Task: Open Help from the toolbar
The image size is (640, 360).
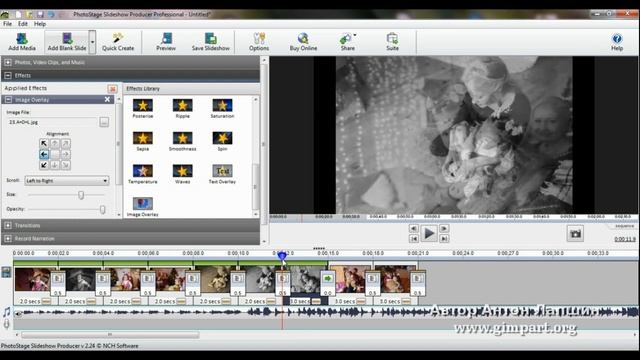Action: 617,42
